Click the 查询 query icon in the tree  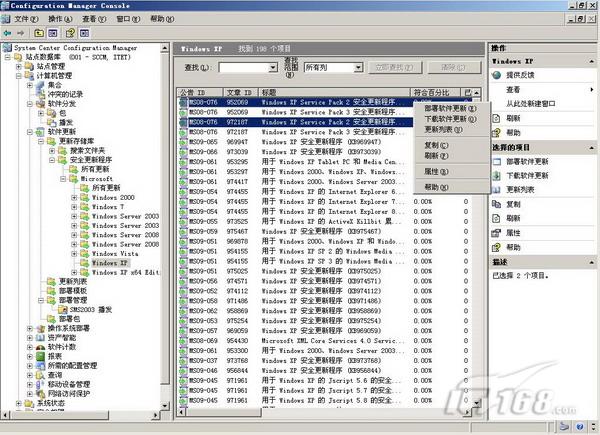pyautogui.click(x=41, y=375)
